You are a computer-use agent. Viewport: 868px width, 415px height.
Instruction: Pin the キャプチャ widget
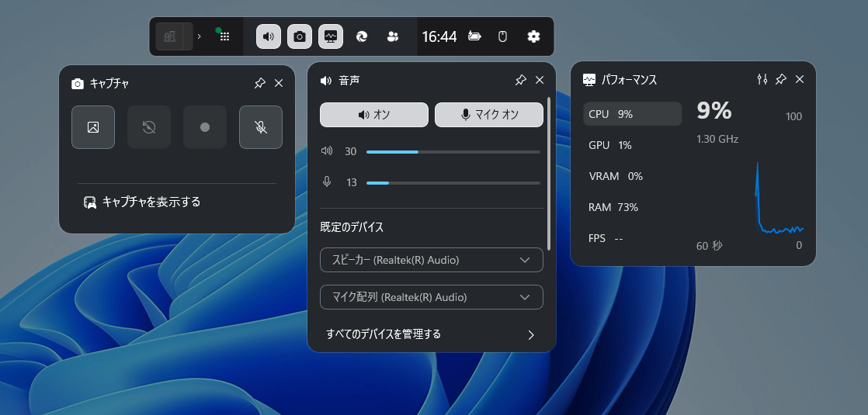pos(259,83)
